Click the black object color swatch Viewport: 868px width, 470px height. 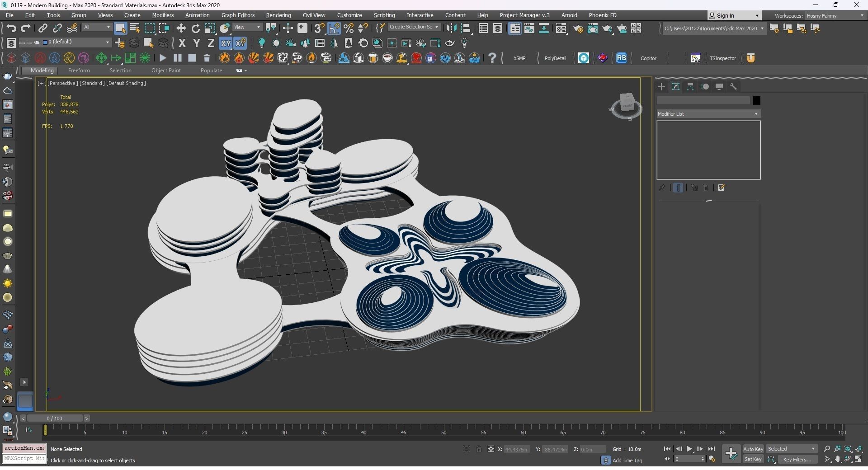[x=756, y=100]
